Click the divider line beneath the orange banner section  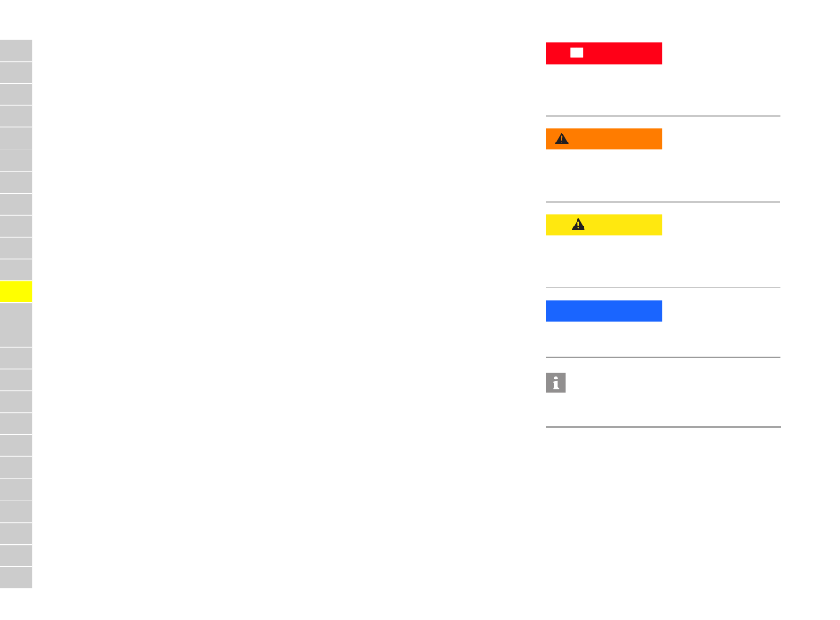pyautogui.click(x=663, y=202)
